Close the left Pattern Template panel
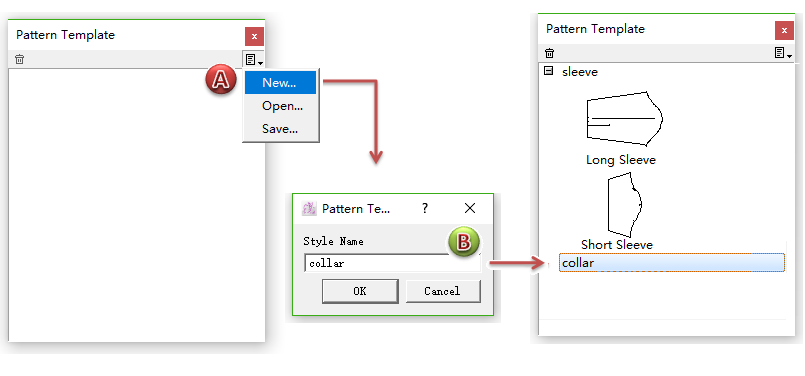 tap(254, 36)
